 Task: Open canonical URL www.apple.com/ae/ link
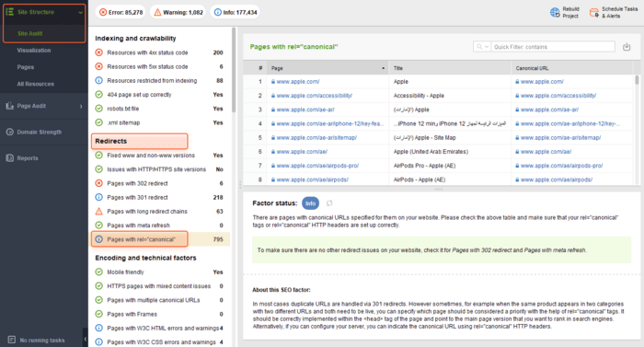546,152
